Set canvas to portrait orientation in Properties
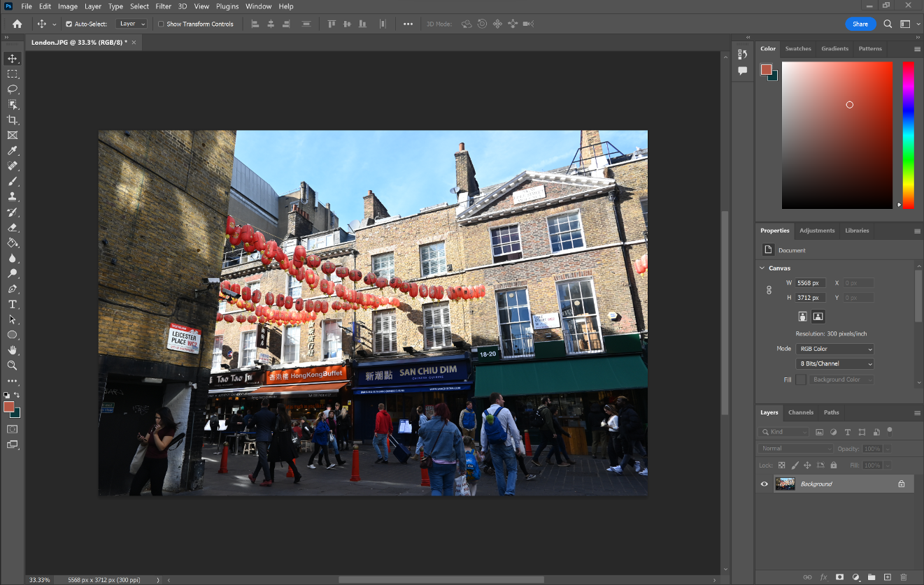The width and height of the screenshot is (924, 585). click(x=802, y=317)
